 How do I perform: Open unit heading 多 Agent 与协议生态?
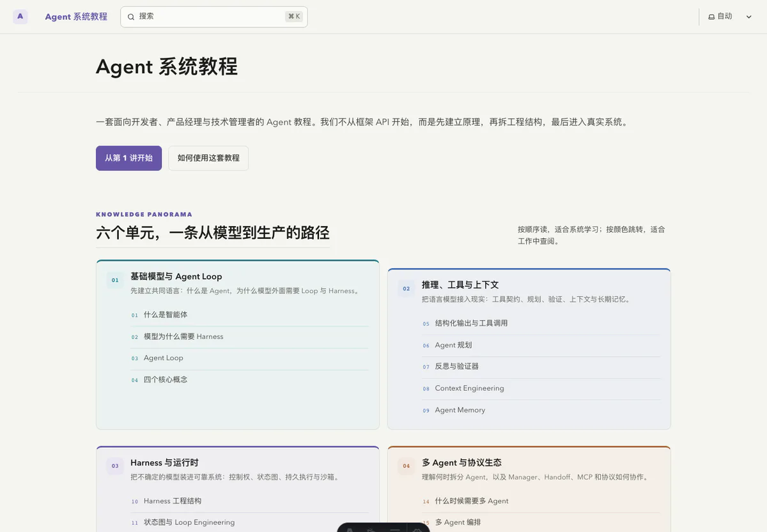pos(461,462)
